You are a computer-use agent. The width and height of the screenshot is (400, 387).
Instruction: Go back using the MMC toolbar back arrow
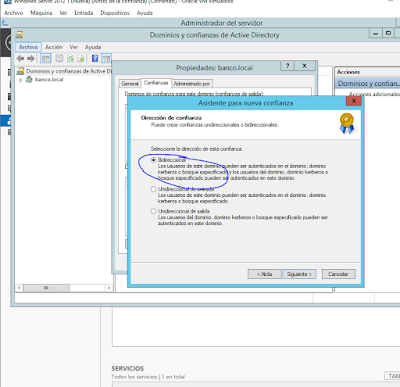point(21,59)
